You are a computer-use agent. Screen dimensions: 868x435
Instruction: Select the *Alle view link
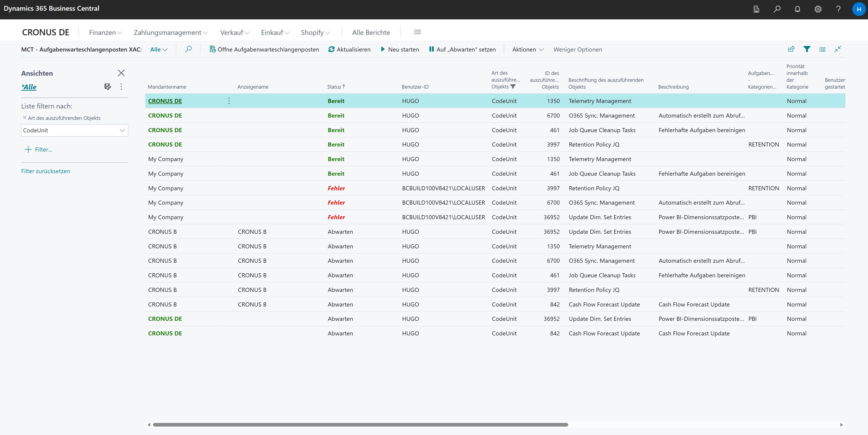[29, 87]
